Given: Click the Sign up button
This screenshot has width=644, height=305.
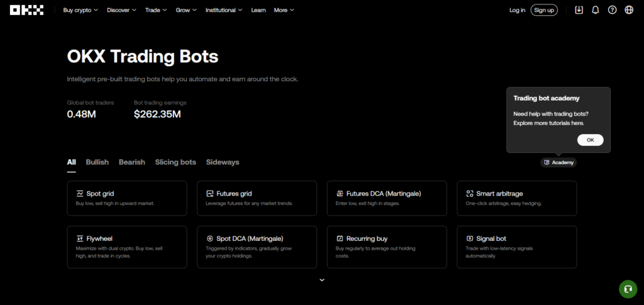Looking at the screenshot, I should coord(544,10).
